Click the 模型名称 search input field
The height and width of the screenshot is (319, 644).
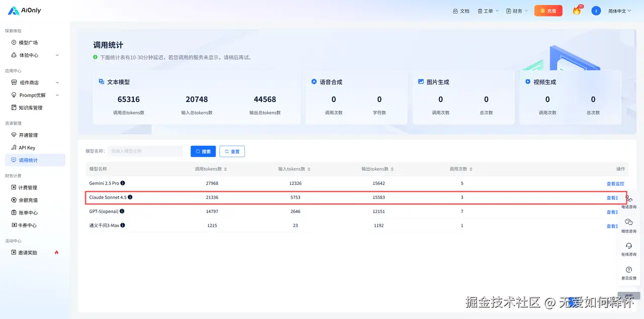(x=145, y=151)
